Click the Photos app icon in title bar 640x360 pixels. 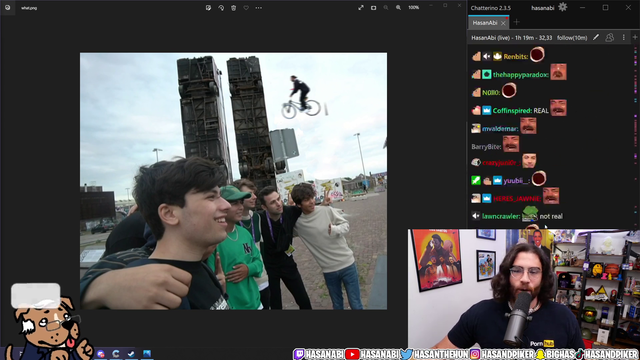point(7,7)
